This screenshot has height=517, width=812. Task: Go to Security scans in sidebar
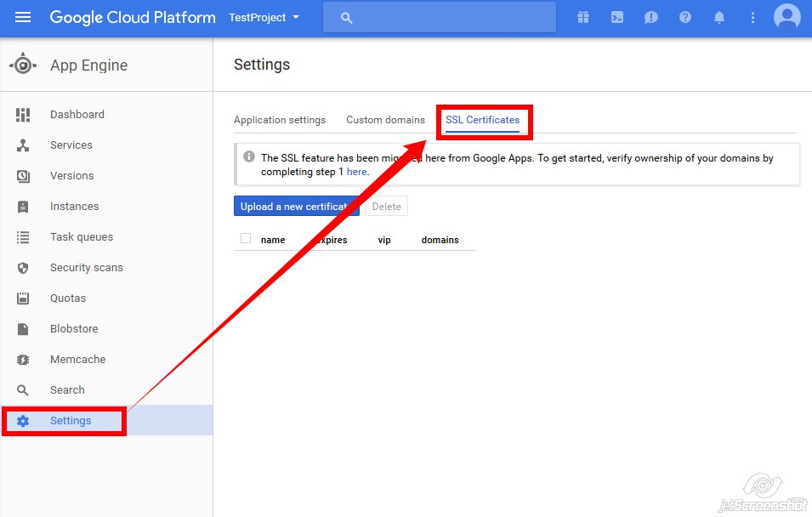pos(86,268)
